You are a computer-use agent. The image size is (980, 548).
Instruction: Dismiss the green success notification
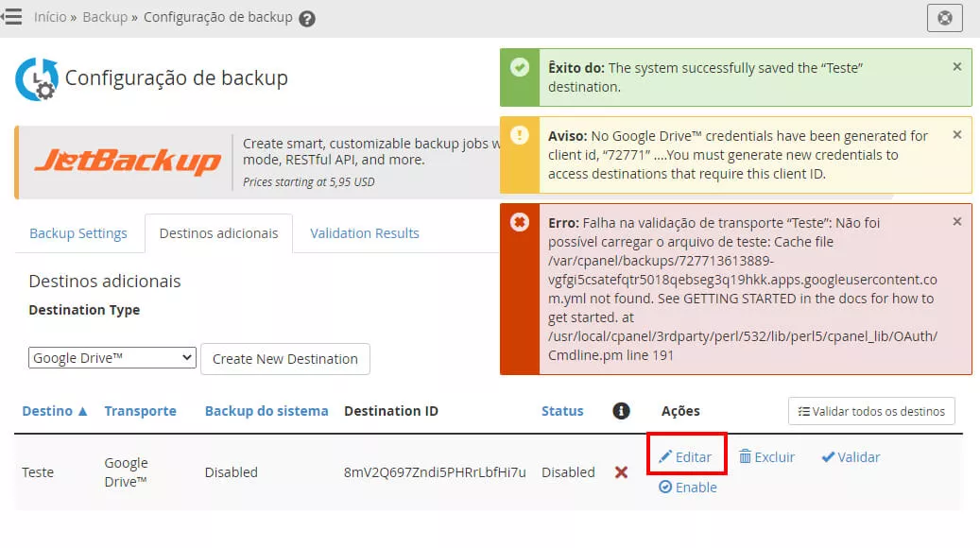[957, 67]
